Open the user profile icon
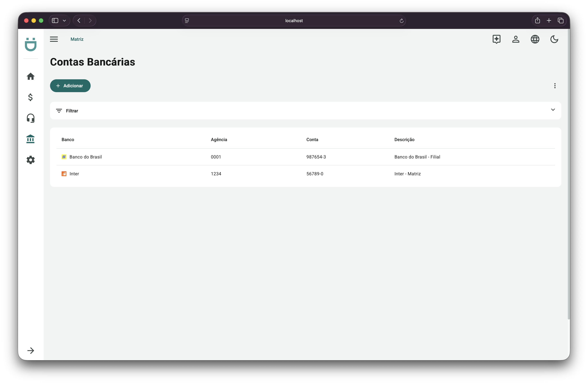The image size is (588, 384). 516,39
